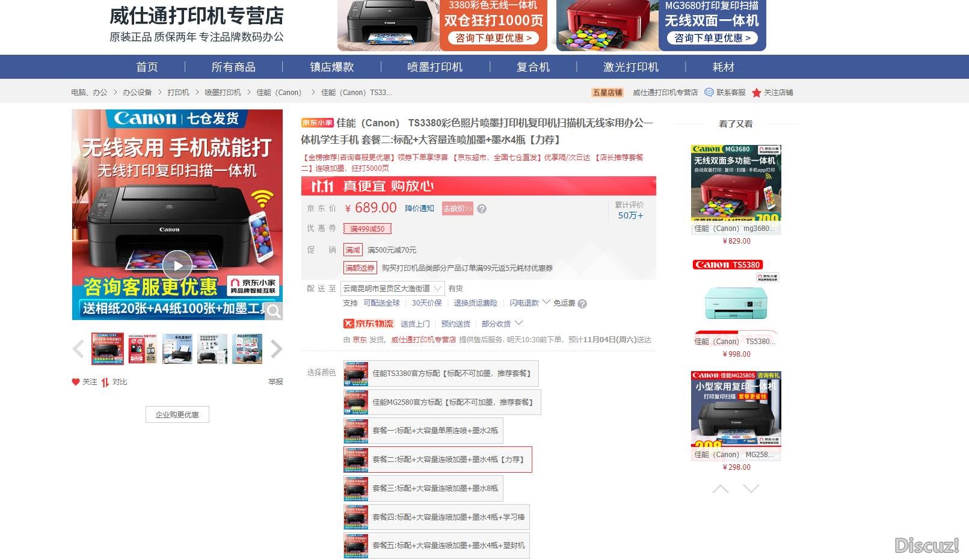Choose option 佳能MG2580官方标配

pyautogui.click(x=442, y=402)
